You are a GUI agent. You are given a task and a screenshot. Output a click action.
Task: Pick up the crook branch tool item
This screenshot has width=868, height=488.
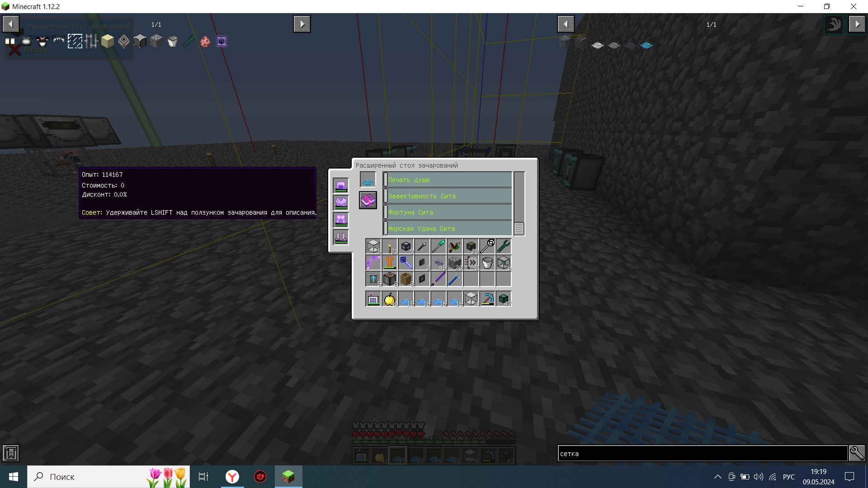pyautogui.click(x=455, y=247)
